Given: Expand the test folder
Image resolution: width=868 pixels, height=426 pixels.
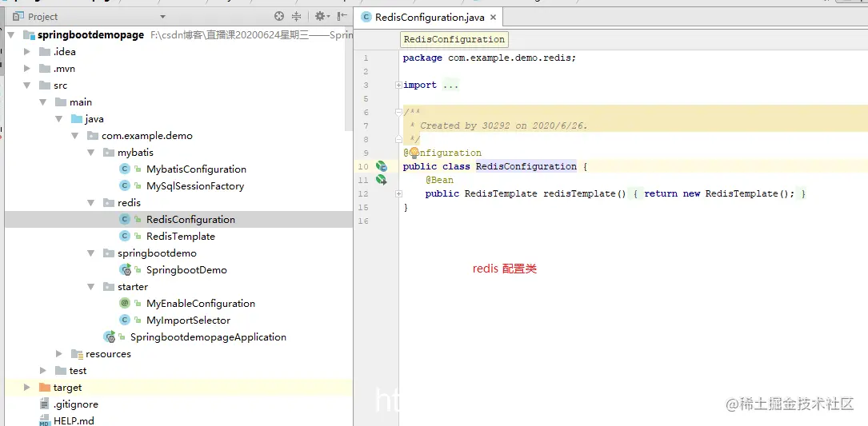Looking at the screenshot, I should point(42,371).
